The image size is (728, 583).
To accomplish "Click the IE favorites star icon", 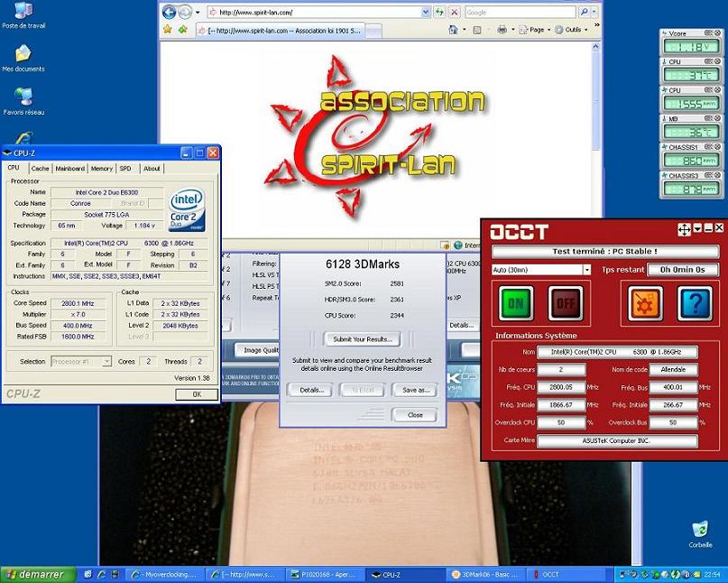I will pos(168,29).
